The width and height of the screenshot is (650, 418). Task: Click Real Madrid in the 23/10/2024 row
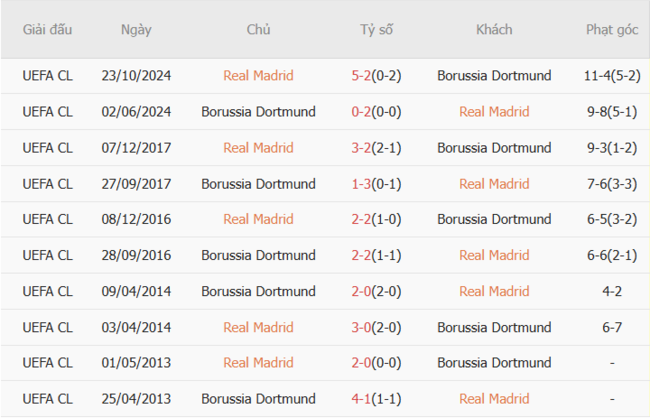click(258, 76)
